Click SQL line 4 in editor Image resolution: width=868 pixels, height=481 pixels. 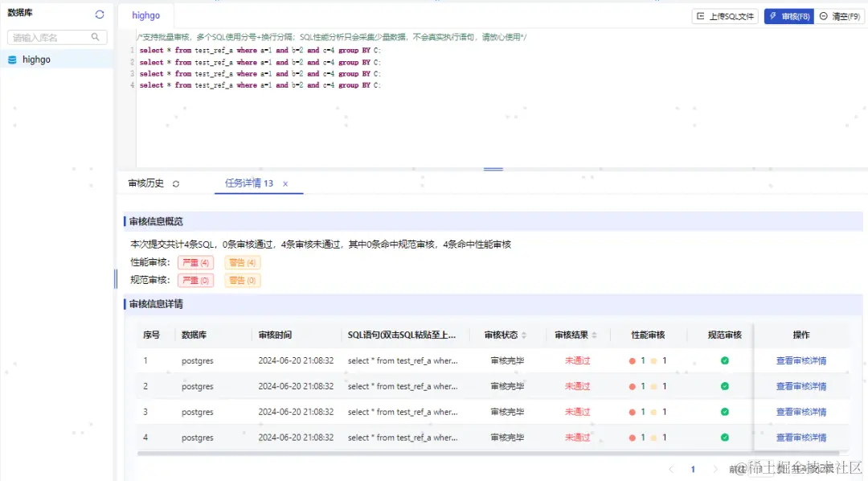pyautogui.click(x=260, y=85)
